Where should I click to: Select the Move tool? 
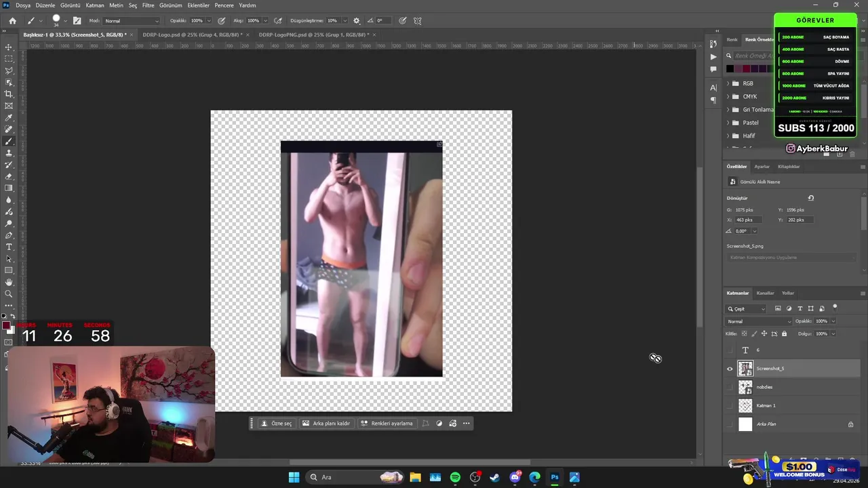(x=9, y=47)
